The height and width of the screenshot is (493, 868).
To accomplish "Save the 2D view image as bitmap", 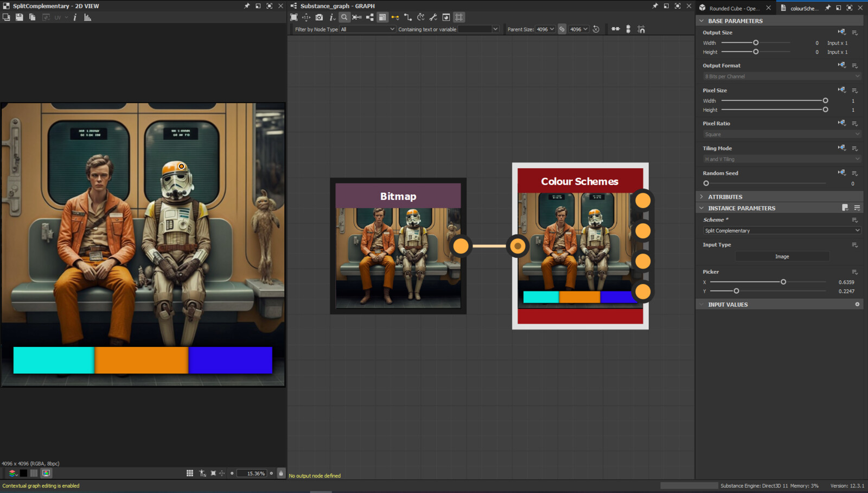I will 19,17.
